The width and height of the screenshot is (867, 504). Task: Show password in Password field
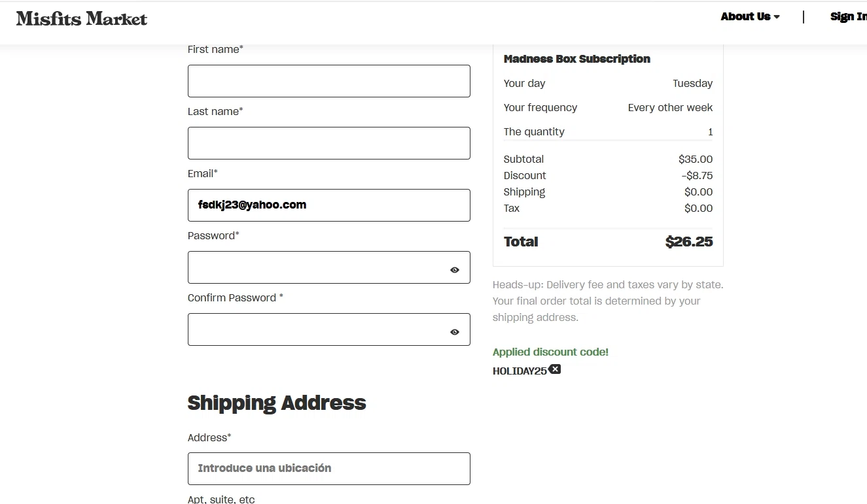[455, 270]
